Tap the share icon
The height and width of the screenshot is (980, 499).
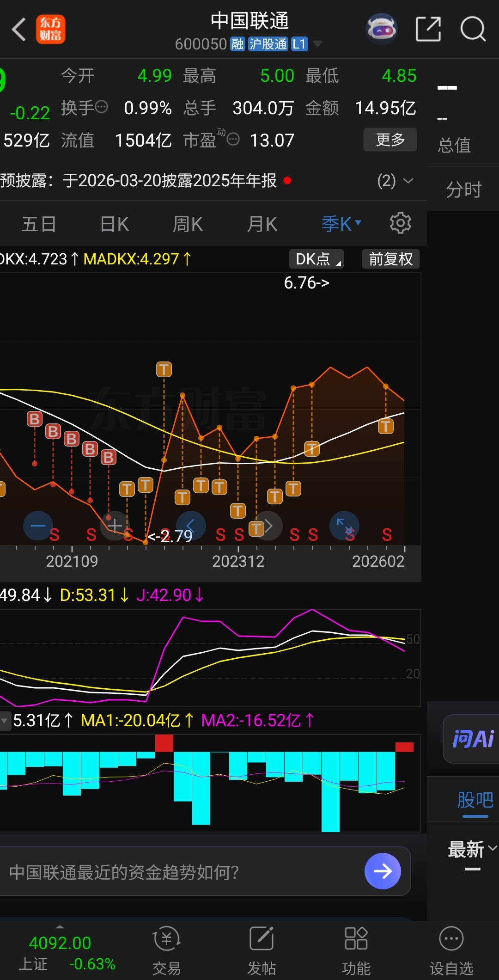[x=428, y=29]
